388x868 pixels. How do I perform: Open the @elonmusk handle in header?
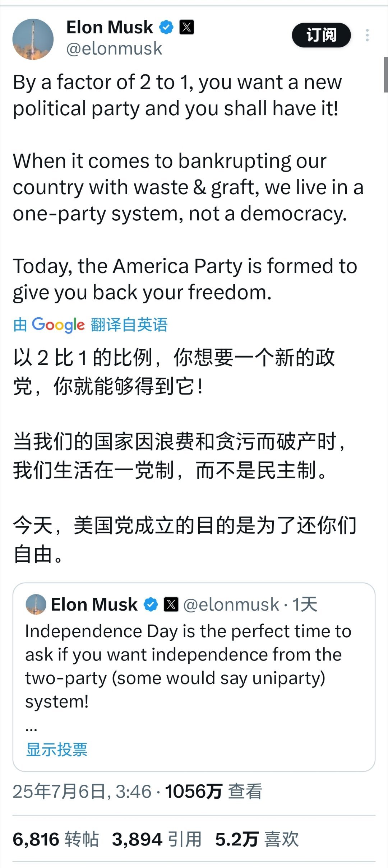click(x=114, y=48)
